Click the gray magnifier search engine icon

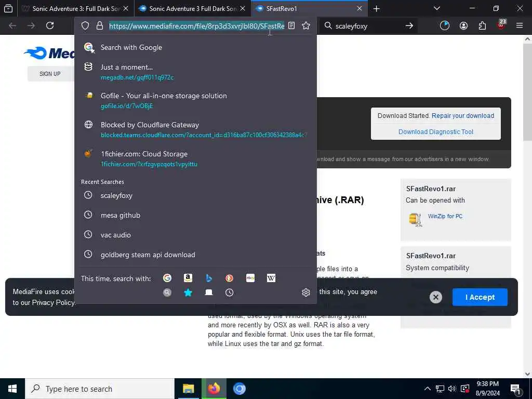click(x=167, y=292)
